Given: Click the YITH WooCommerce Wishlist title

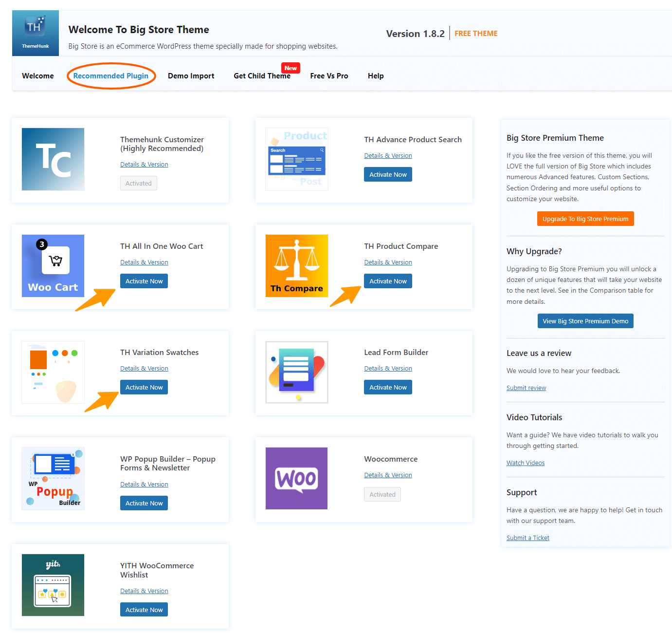Looking at the screenshot, I should click(x=157, y=570).
